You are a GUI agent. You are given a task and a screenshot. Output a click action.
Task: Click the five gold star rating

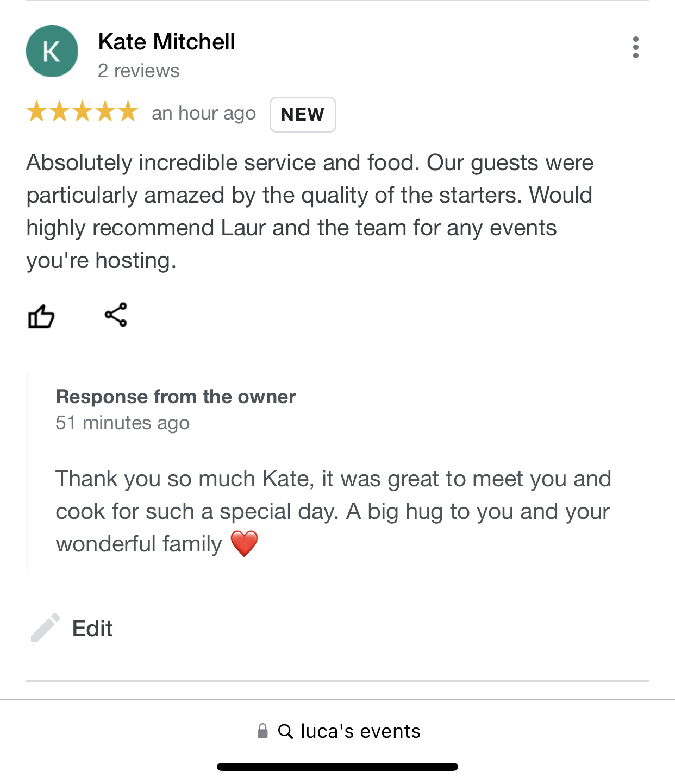click(82, 112)
